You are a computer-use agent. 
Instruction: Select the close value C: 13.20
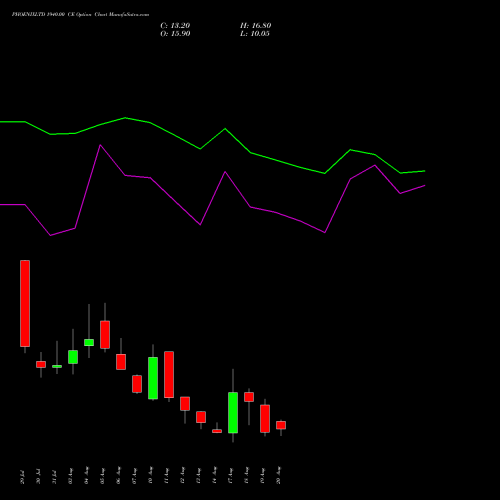click(175, 26)
